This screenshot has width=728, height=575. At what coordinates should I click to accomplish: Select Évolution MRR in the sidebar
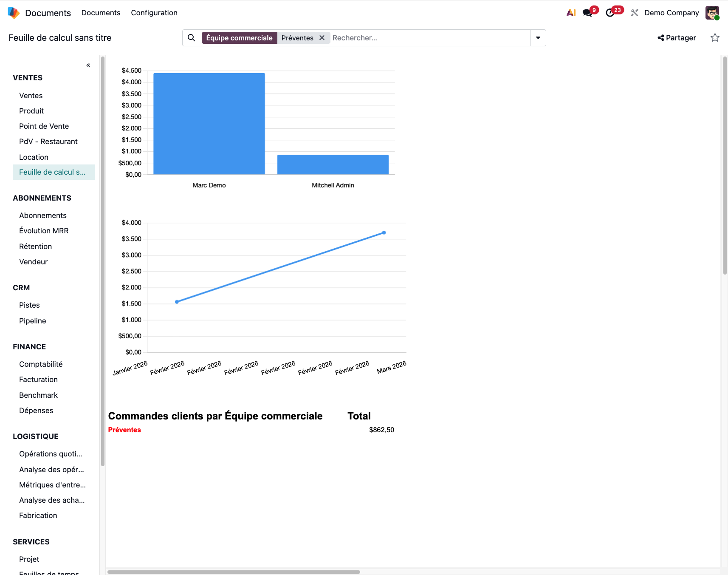[44, 231]
